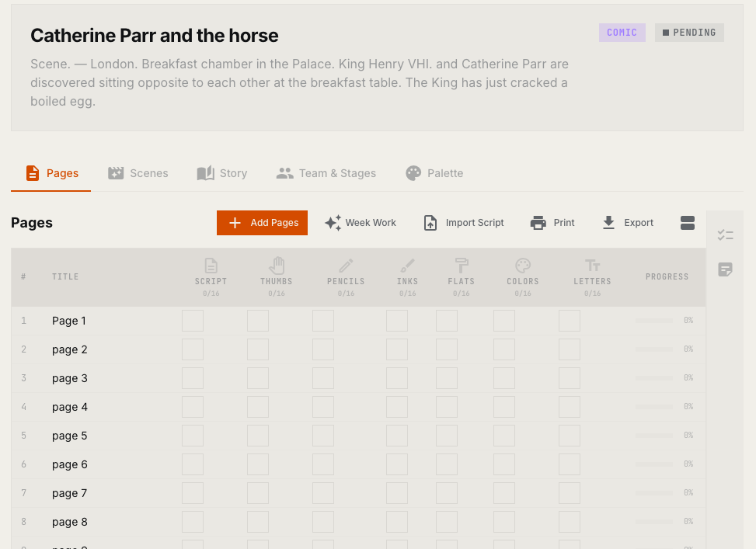Select the 'page 8' title

pos(69,523)
